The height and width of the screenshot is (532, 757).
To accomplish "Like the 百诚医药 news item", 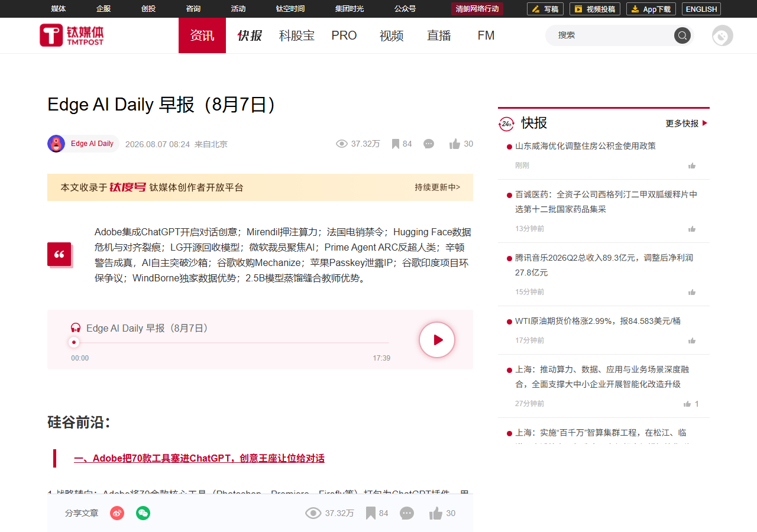I will point(692,229).
